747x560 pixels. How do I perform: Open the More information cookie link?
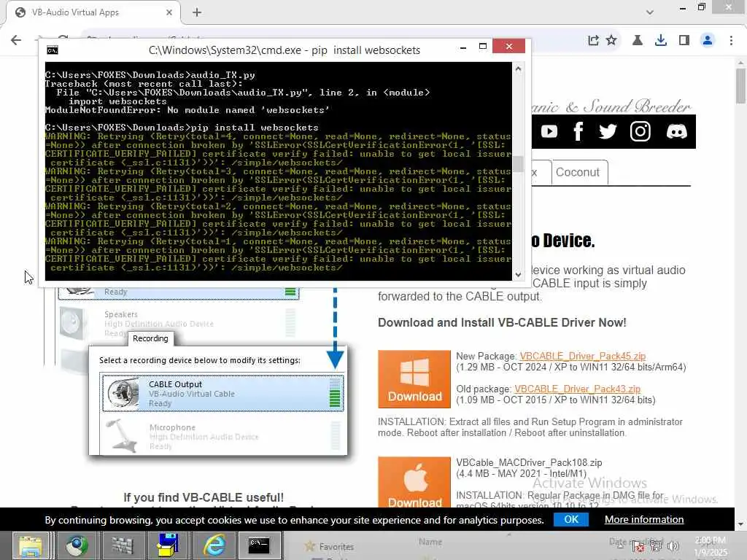(x=644, y=519)
